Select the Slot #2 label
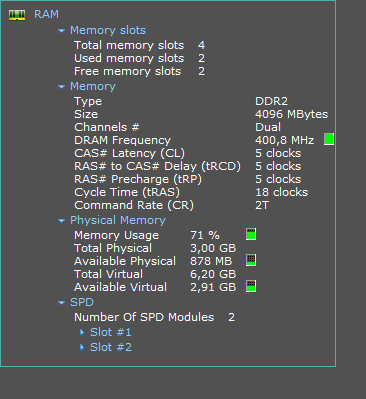Viewport: 366px width, 399px height. pyautogui.click(x=111, y=347)
